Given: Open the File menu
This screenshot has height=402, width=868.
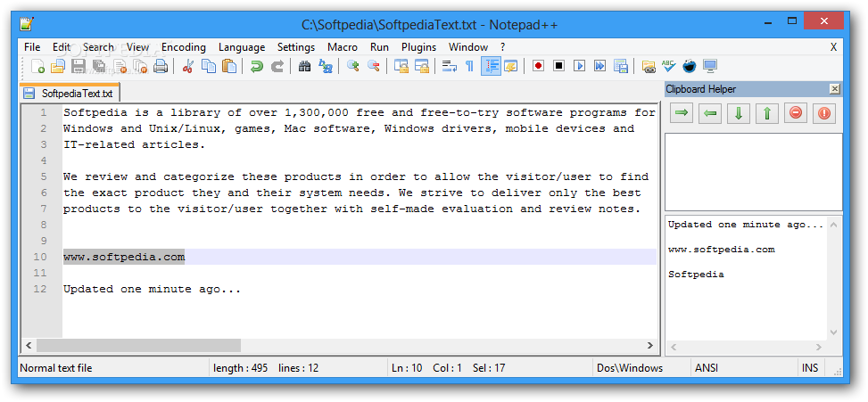Looking at the screenshot, I should click(32, 47).
